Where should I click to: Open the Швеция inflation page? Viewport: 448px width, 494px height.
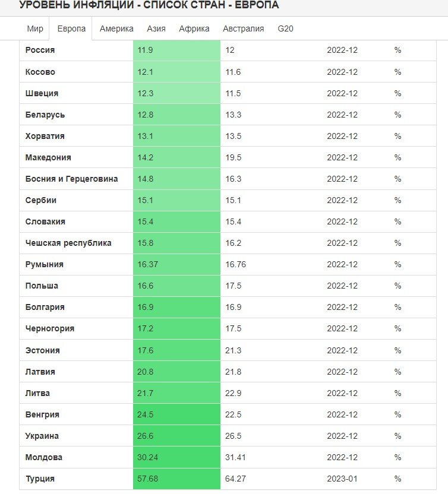point(42,93)
